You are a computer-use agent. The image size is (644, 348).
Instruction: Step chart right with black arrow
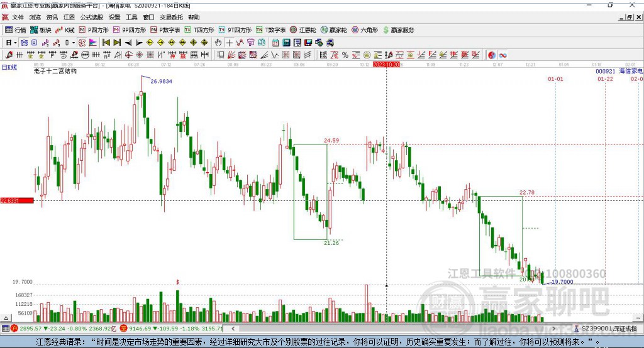pos(139,43)
